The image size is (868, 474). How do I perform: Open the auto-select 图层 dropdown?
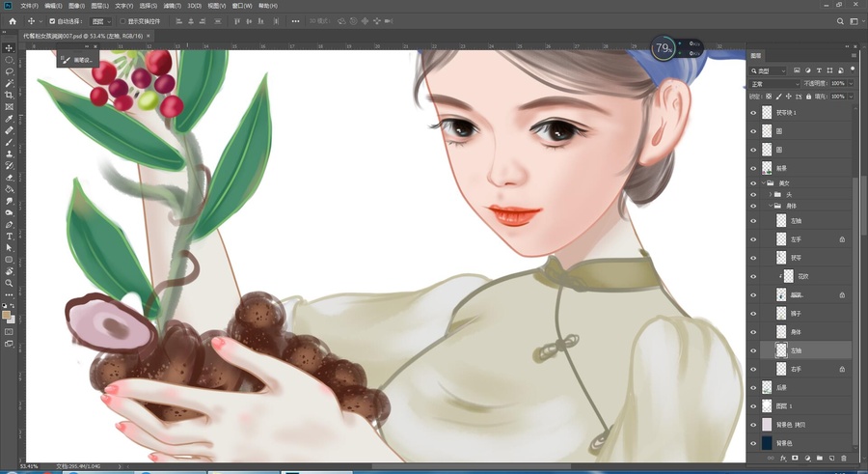pyautogui.click(x=100, y=21)
